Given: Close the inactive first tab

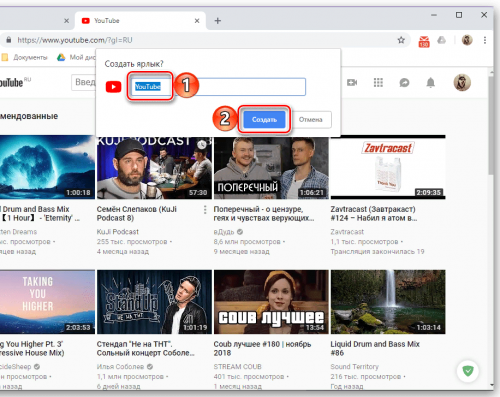Looking at the screenshot, I should pyautogui.click(x=67, y=21).
